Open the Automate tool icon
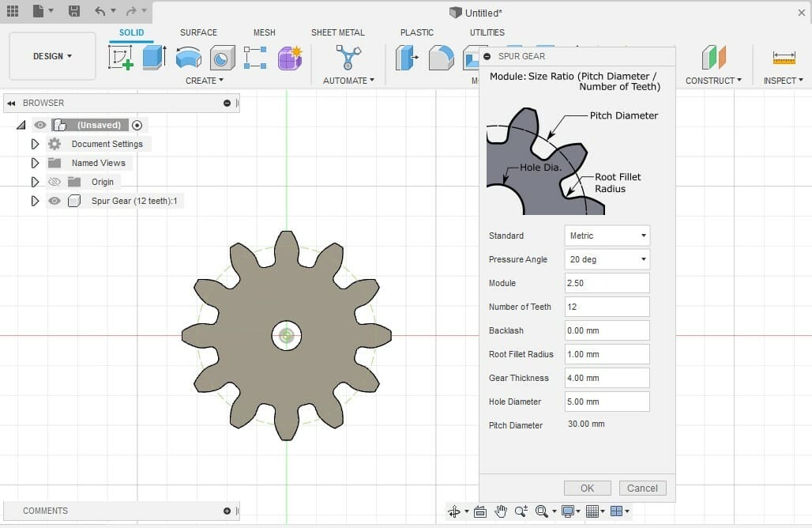The height and width of the screenshot is (528, 812). [348, 57]
